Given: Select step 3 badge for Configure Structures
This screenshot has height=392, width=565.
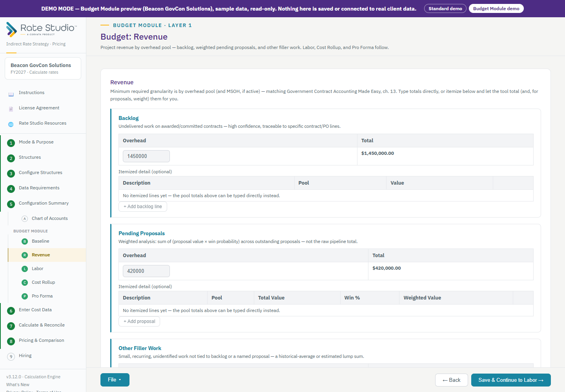Looking at the screenshot, I should point(11,173).
